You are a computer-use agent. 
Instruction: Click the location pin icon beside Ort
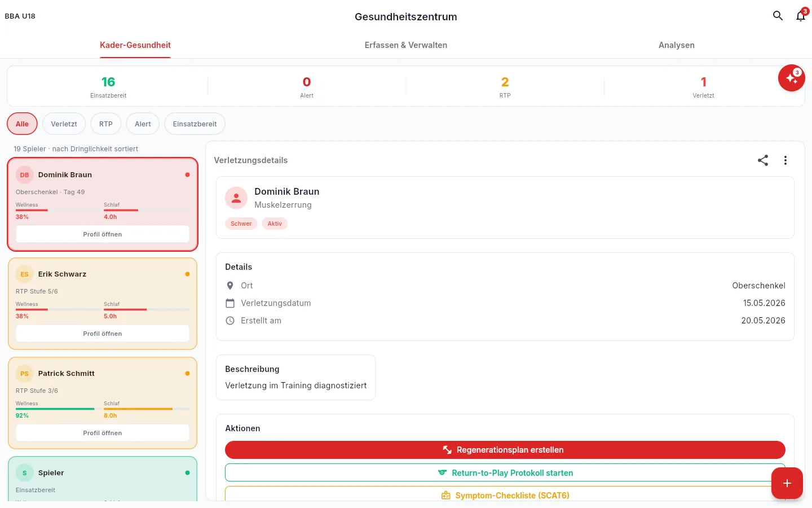(230, 286)
